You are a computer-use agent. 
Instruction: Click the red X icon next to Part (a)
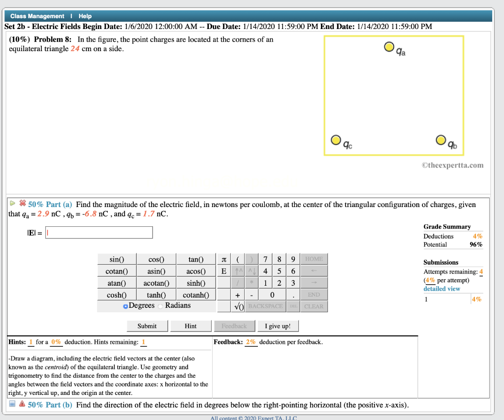pyautogui.click(x=22, y=203)
